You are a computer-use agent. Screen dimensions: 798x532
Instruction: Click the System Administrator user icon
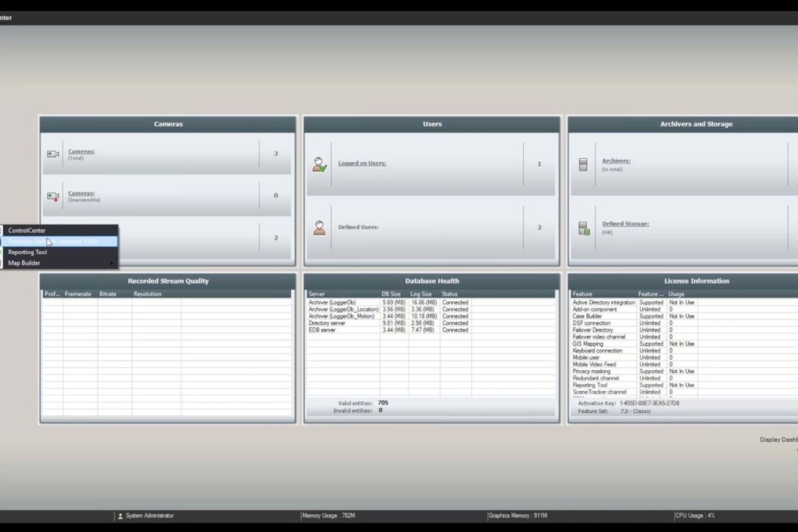pos(120,516)
